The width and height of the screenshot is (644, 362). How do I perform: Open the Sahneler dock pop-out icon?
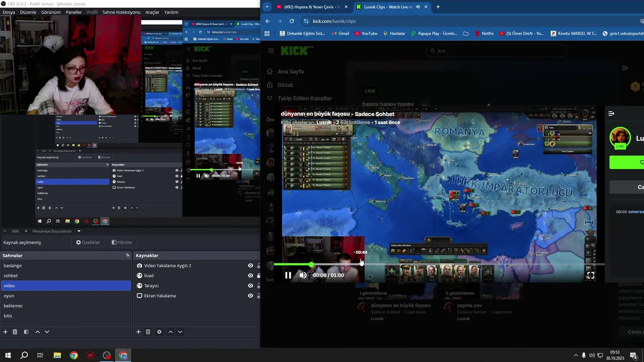coord(128,255)
